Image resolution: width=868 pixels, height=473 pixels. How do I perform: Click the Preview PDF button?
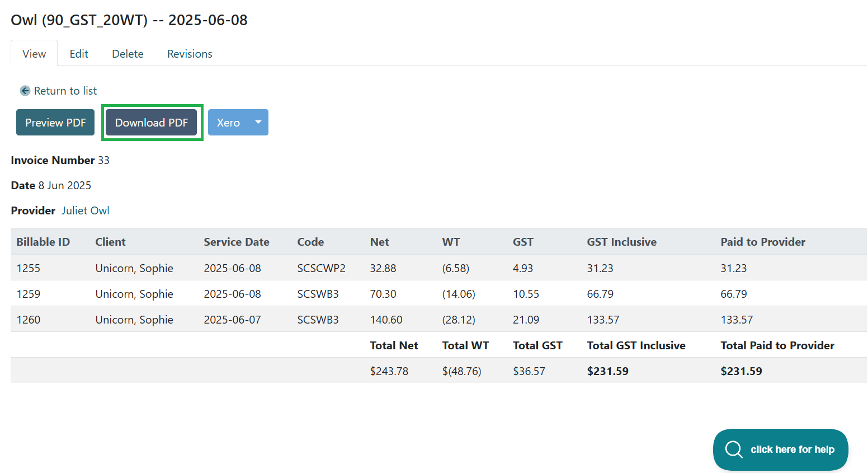pos(55,123)
